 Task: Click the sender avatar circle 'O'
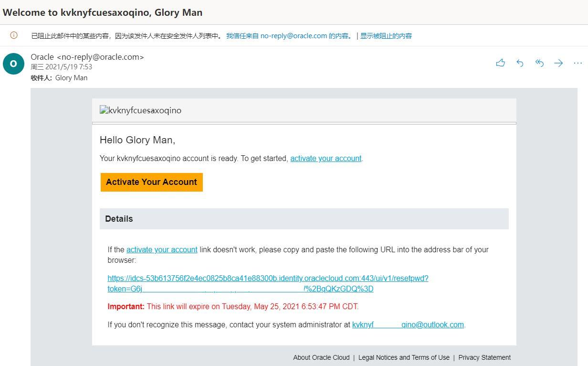13,64
